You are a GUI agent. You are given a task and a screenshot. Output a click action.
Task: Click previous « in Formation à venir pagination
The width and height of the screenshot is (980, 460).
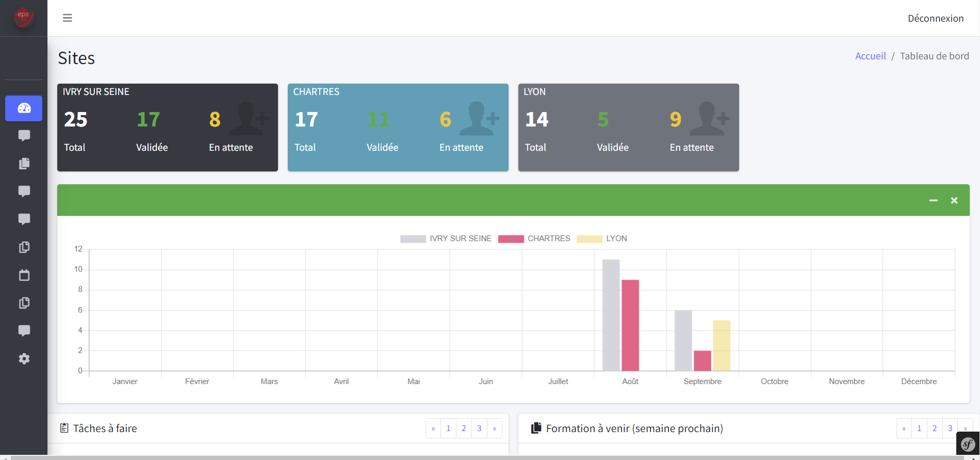pos(904,429)
